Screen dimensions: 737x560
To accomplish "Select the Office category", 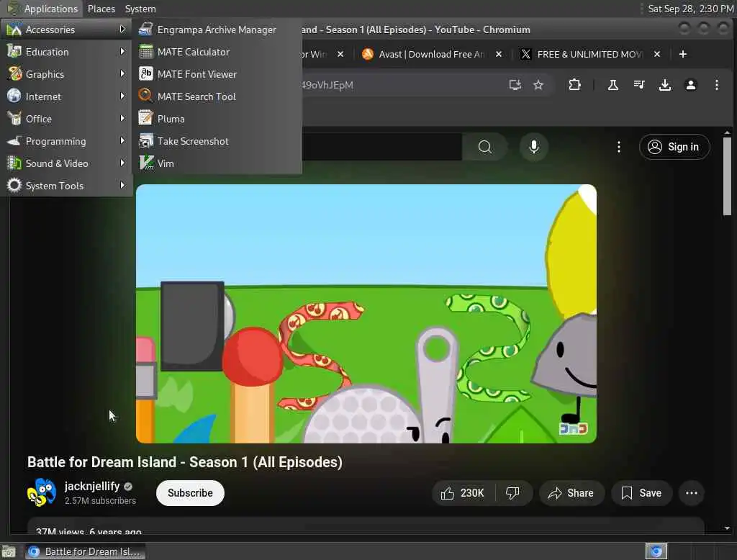I will coord(66,119).
